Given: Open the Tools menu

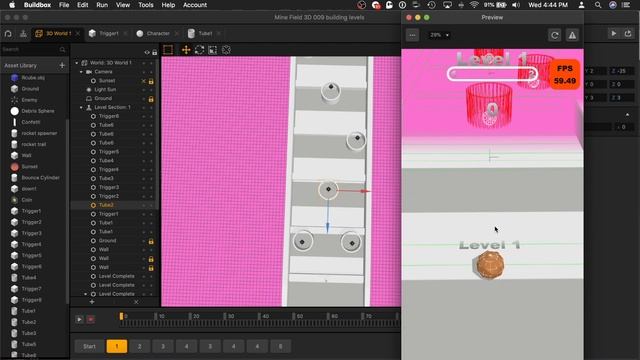Looking at the screenshot, I should click(x=146, y=5).
